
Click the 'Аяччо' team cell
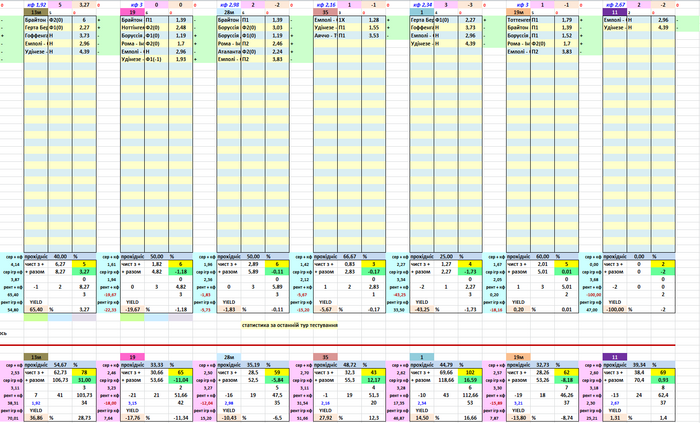325,36
